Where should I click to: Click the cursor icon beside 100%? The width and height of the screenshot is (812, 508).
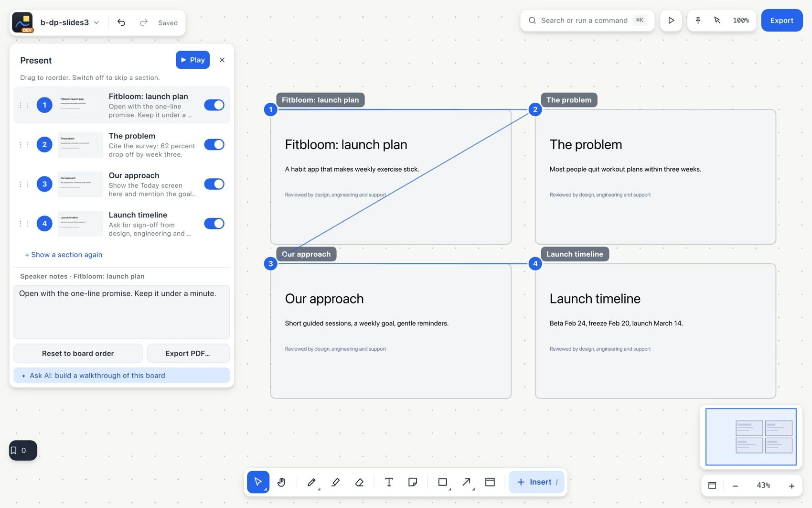click(717, 21)
